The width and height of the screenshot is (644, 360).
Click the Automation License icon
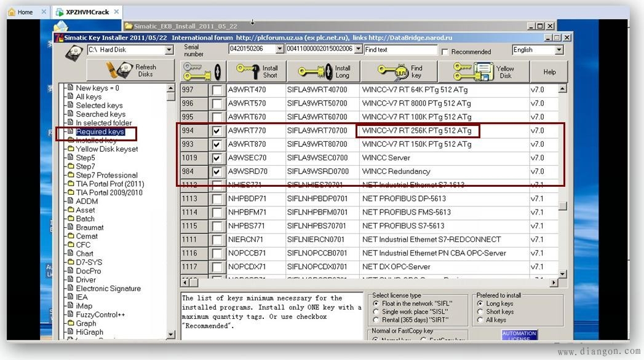(x=519, y=335)
